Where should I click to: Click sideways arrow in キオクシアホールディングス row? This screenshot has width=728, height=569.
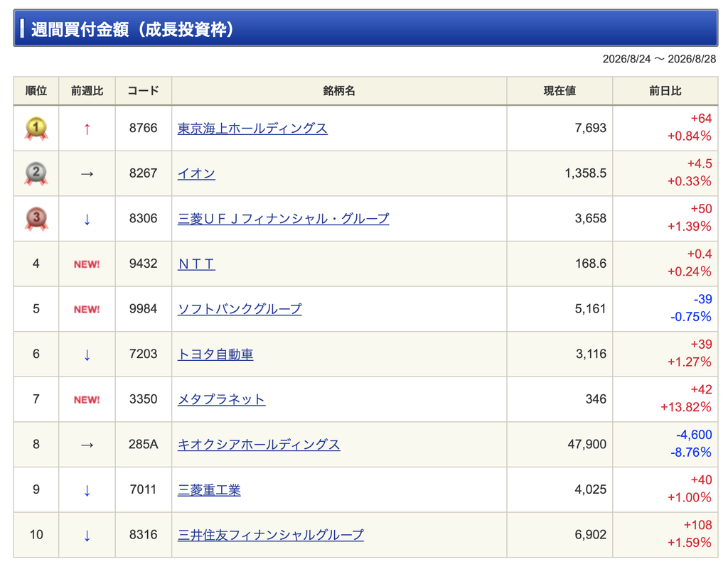pos(87,445)
